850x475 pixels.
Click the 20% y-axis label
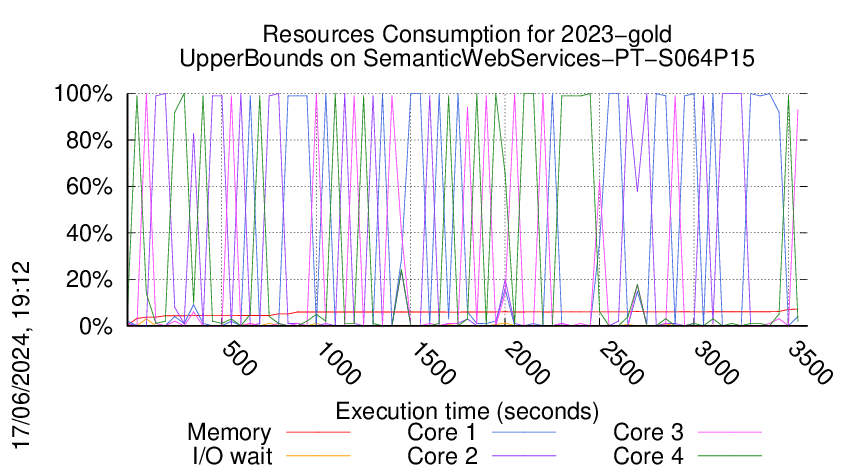point(89,280)
